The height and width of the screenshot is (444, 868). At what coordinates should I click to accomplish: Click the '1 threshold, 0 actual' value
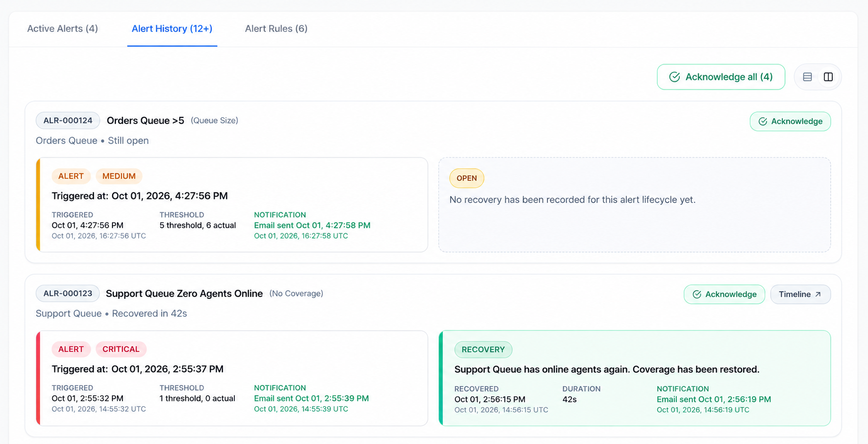[x=197, y=398]
